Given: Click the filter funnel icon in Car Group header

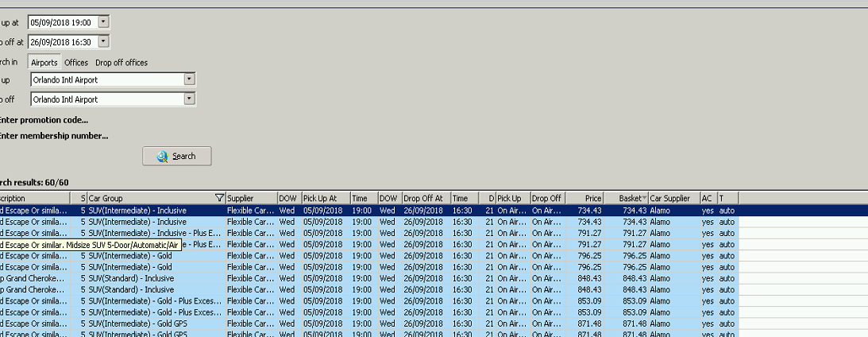Looking at the screenshot, I should tap(219, 198).
